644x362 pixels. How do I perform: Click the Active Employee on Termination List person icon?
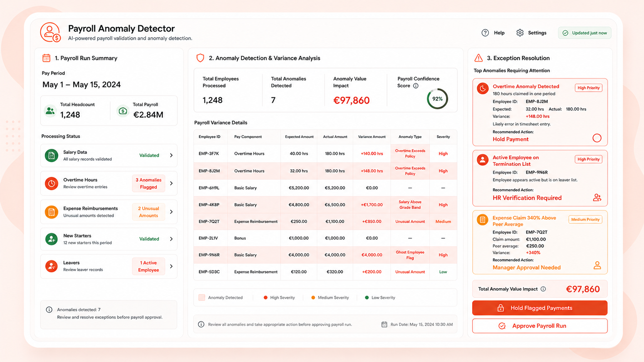483,160
